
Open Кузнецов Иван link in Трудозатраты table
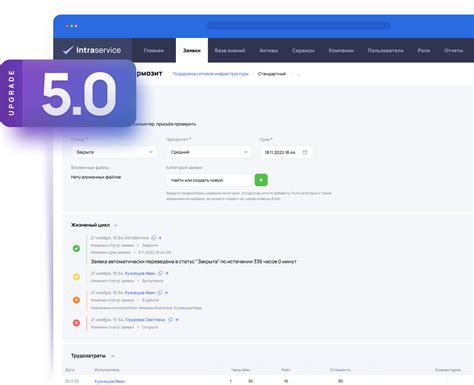pos(110,381)
